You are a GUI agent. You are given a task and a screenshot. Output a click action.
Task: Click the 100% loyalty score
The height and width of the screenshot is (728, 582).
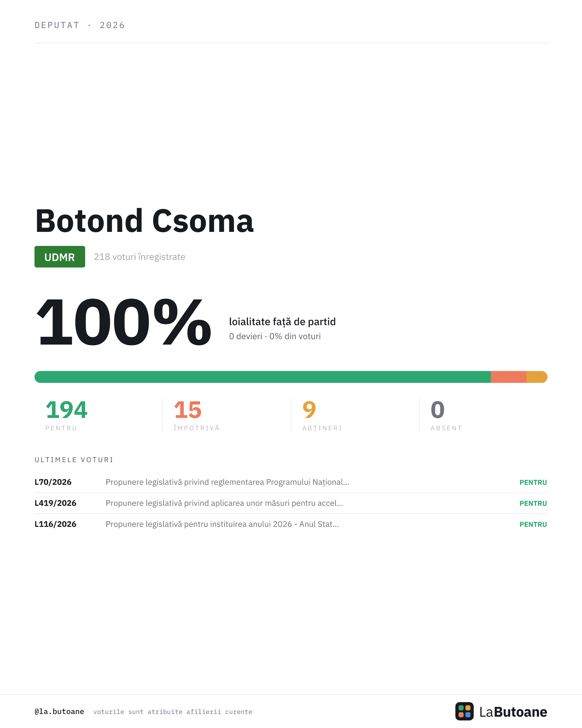coord(123,322)
